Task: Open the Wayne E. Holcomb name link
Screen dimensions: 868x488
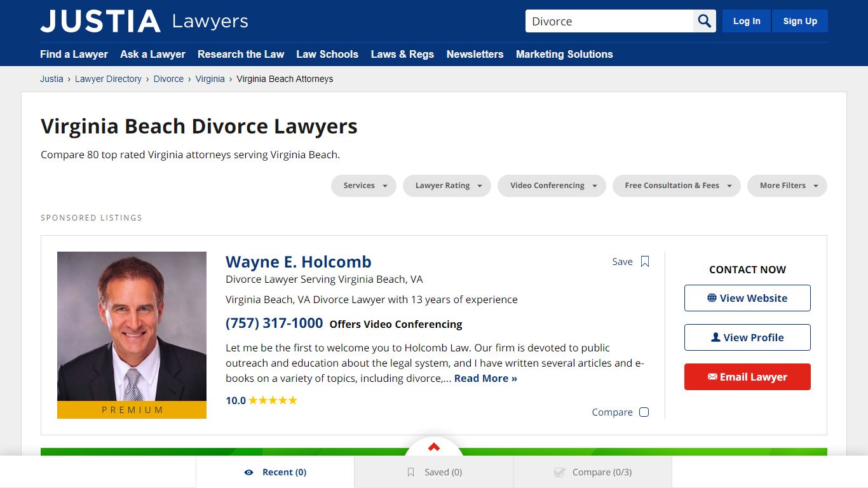Action: click(298, 262)
